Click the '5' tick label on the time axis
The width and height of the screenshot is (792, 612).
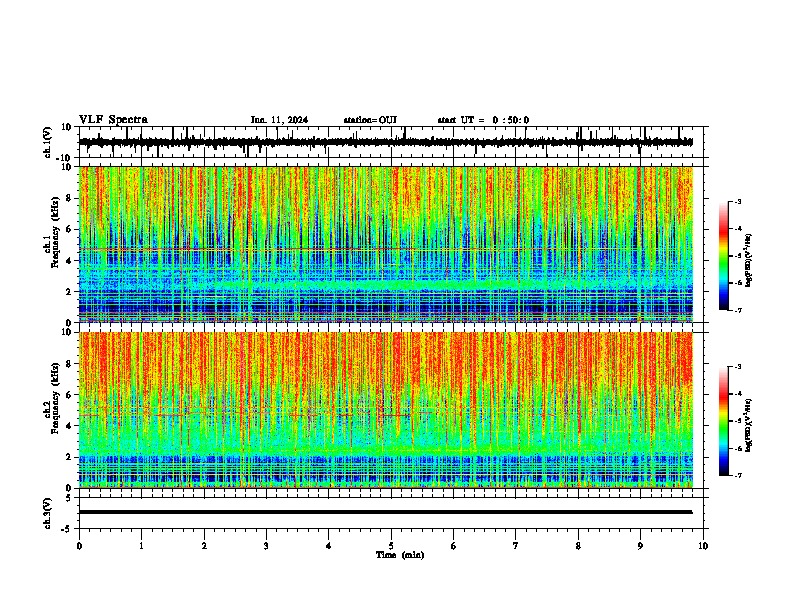(391, 546)
